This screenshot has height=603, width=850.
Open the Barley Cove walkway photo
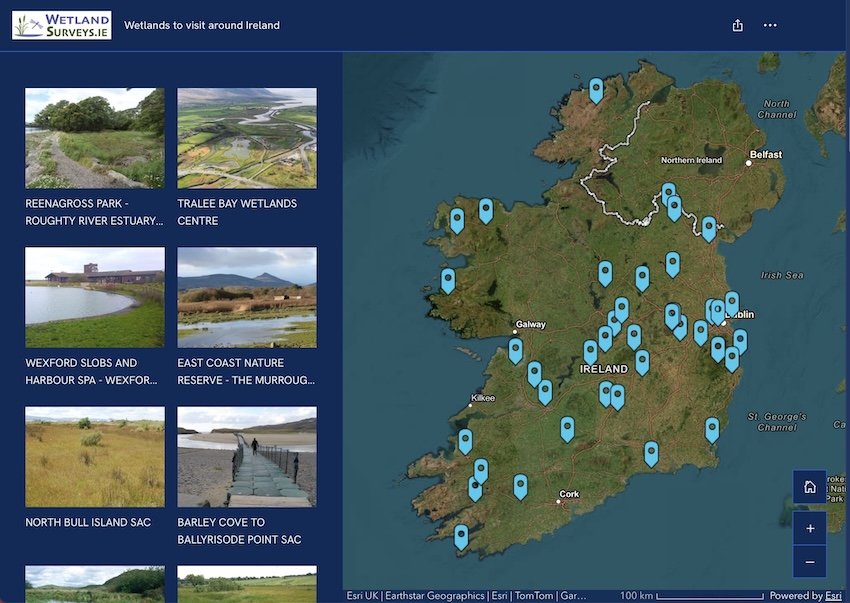247,457
